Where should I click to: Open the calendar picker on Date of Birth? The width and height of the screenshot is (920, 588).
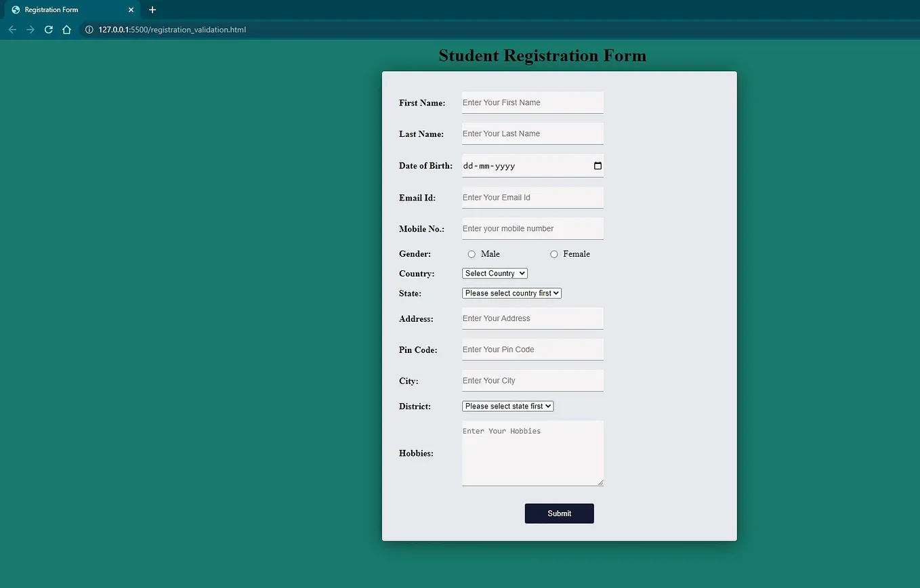point(597,165)
